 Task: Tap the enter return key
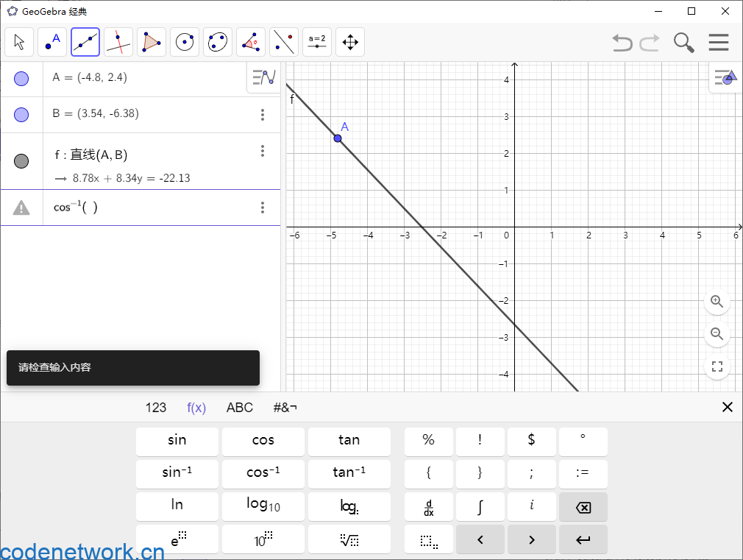click(583, 539)
